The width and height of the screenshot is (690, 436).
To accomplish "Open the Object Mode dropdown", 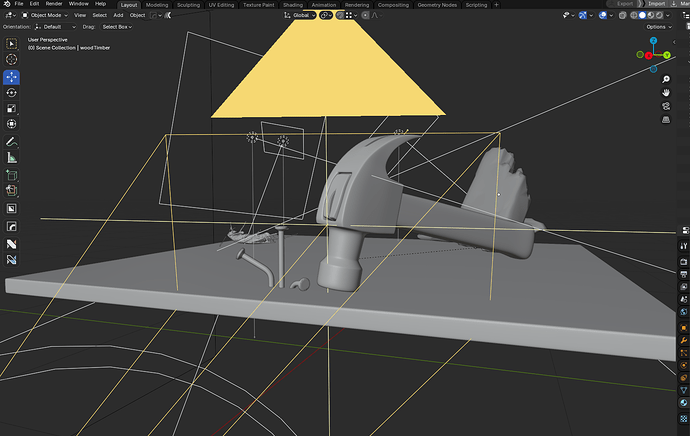I will [x=45, y=15].
